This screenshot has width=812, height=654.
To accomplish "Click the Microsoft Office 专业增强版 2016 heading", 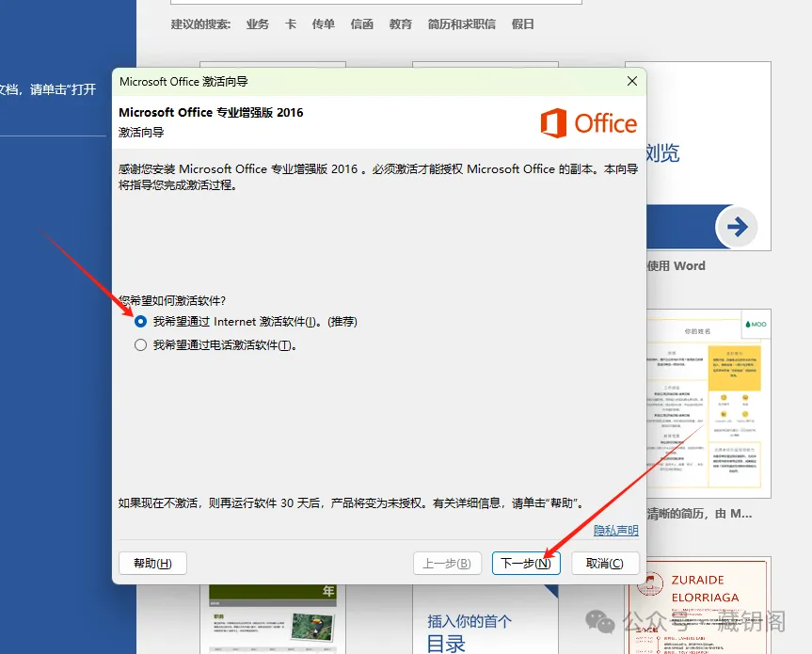I will pyautogui.click(x=211, y=112).
